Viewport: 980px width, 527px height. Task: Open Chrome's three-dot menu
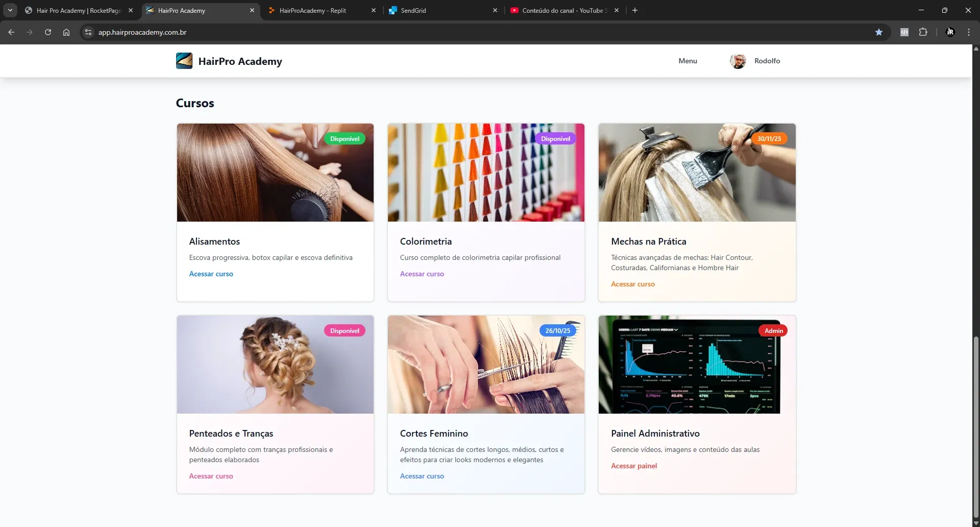coord(968,32)
